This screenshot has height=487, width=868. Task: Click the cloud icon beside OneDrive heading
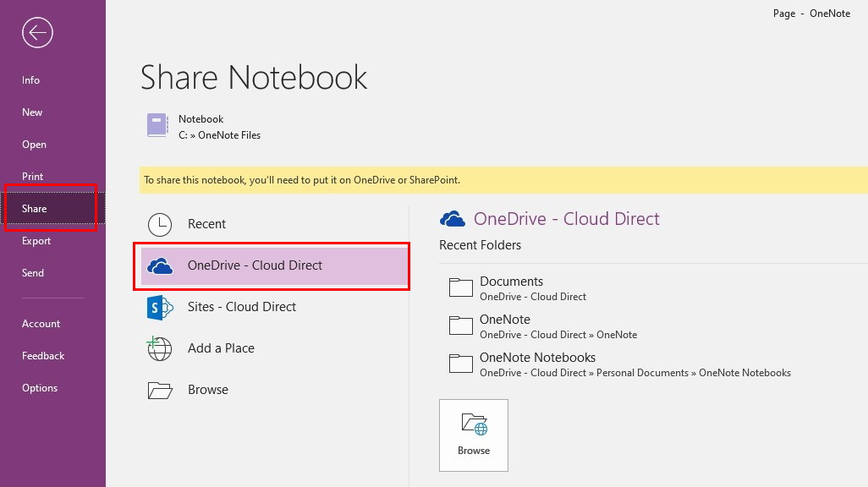point(453,219)
